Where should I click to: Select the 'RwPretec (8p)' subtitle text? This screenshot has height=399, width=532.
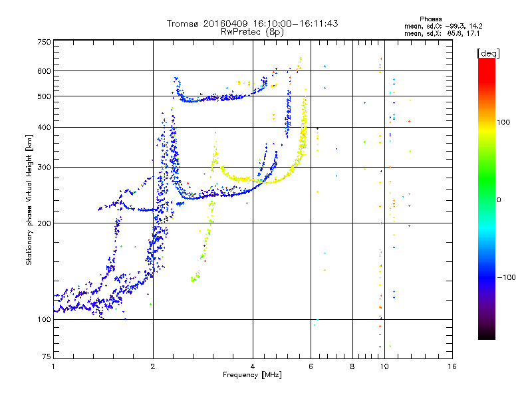(252, 32)
